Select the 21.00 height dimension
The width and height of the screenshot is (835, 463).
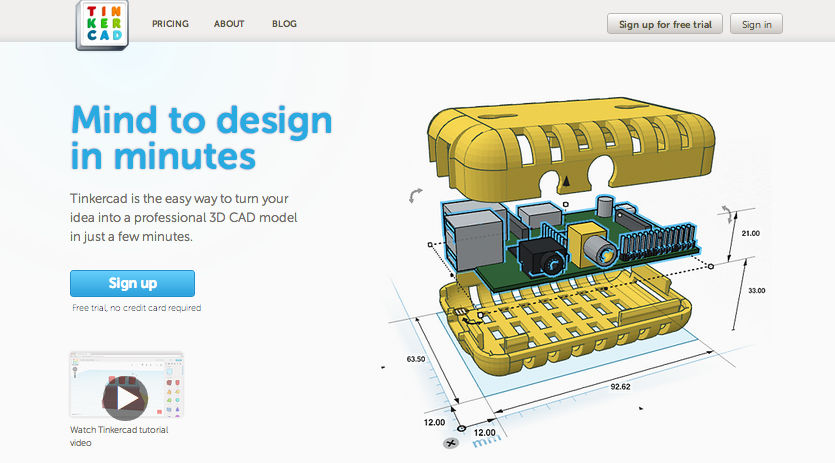pos(750,233)
